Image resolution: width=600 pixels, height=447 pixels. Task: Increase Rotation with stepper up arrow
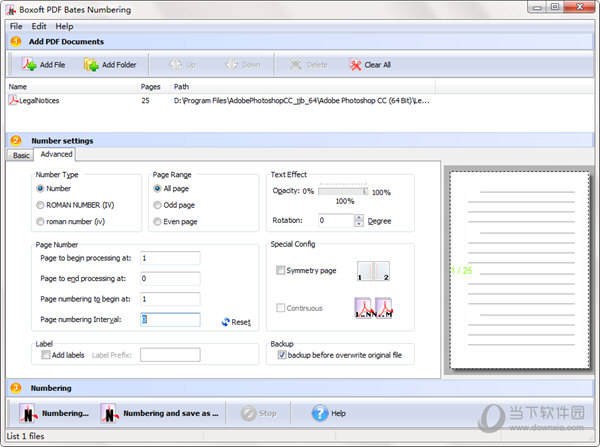click(359, 217)
